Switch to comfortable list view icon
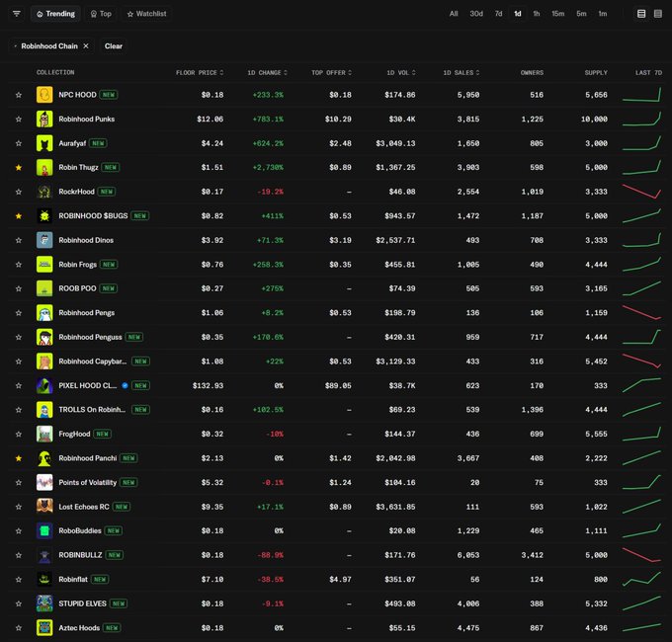 [x=641, y=14]
